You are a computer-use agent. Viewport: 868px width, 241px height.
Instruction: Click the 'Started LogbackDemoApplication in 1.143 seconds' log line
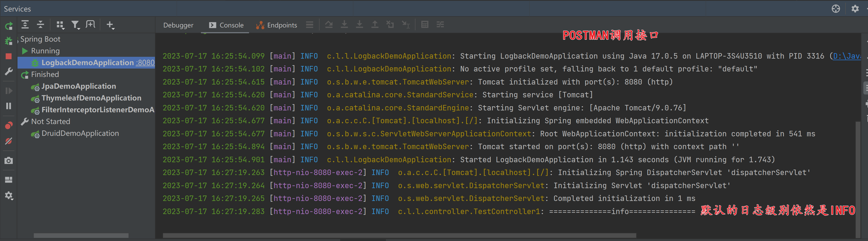tap(469, 160)
